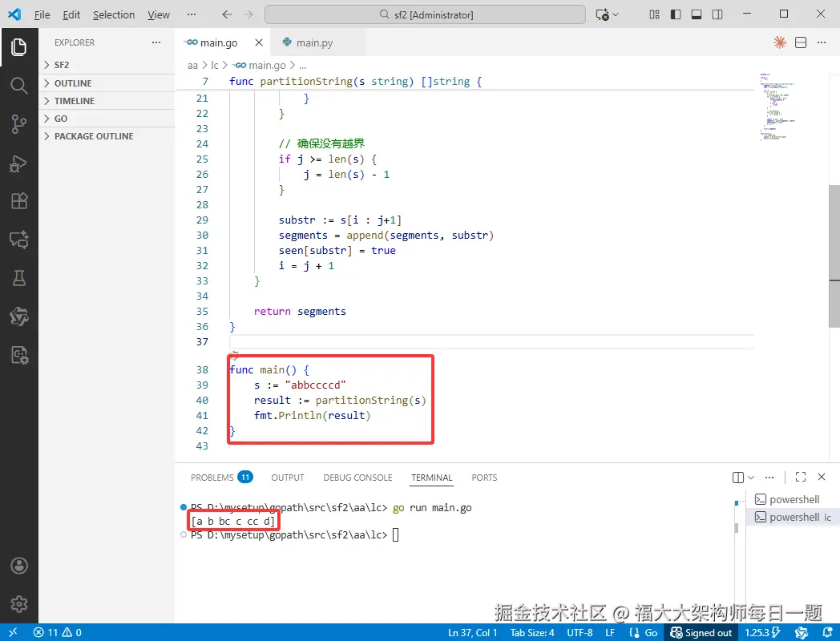Screen dimensions: 840x641
Task: Switch to the main.py editor tab
Action: tap(318, 42)
